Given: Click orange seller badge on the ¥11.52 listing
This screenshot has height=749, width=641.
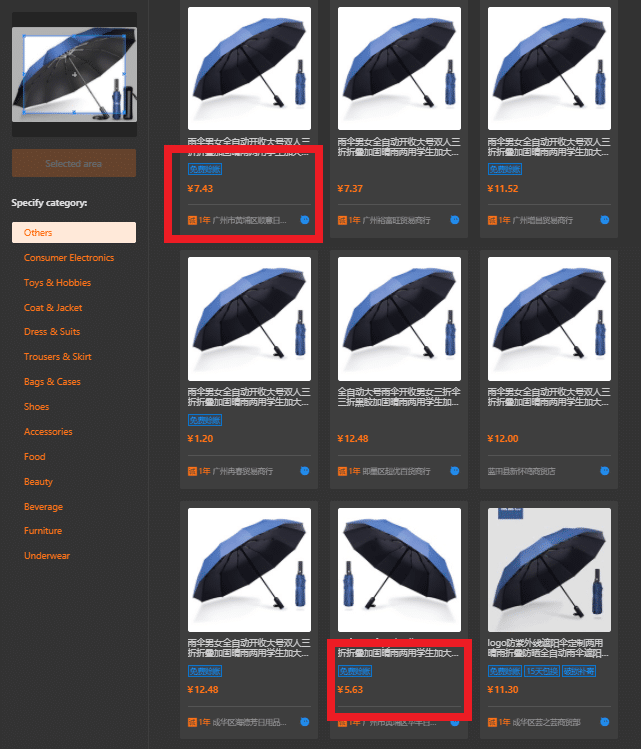Looking at the screenshot, I should (x=492, y=220).
